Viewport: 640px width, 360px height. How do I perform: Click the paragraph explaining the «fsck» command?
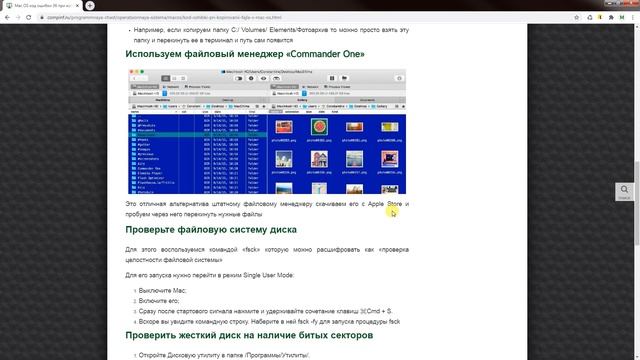(x=267, y=255)
